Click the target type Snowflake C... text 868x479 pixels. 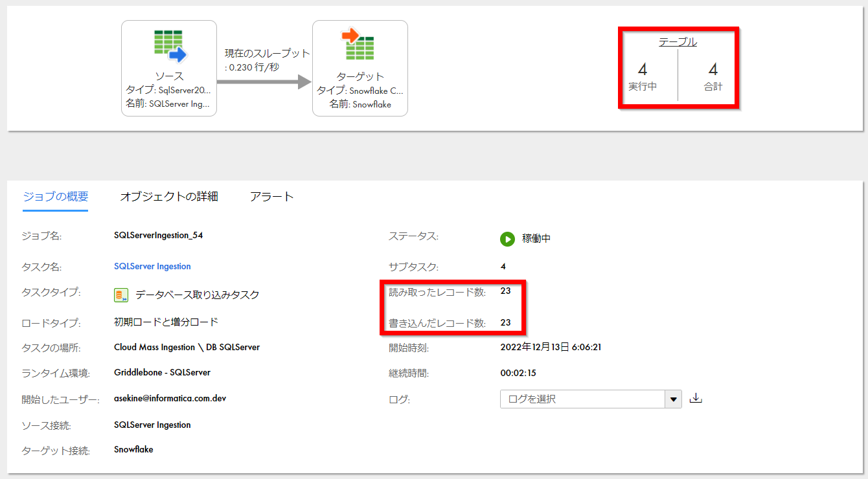click(360, 90)
